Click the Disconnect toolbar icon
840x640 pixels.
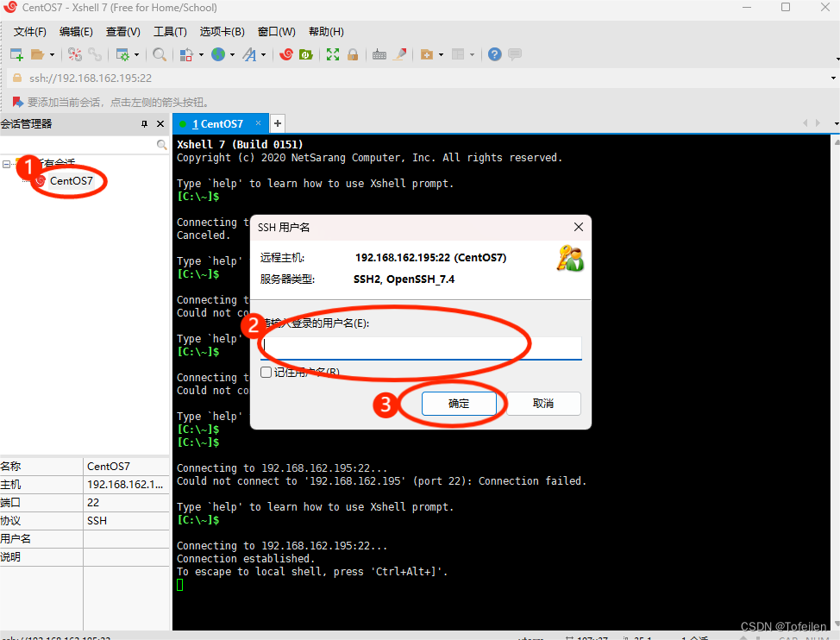[75, 54]
